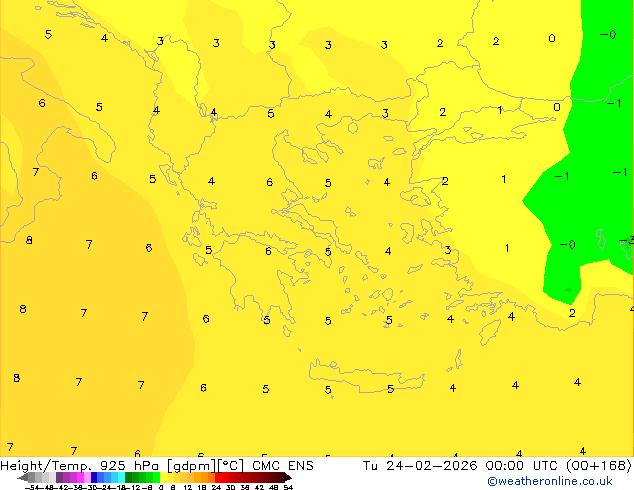The height and width of the screenshot is (490, 634).
Task: Click the "Height/Temp." title text
Action: click(x=46, y=466)
